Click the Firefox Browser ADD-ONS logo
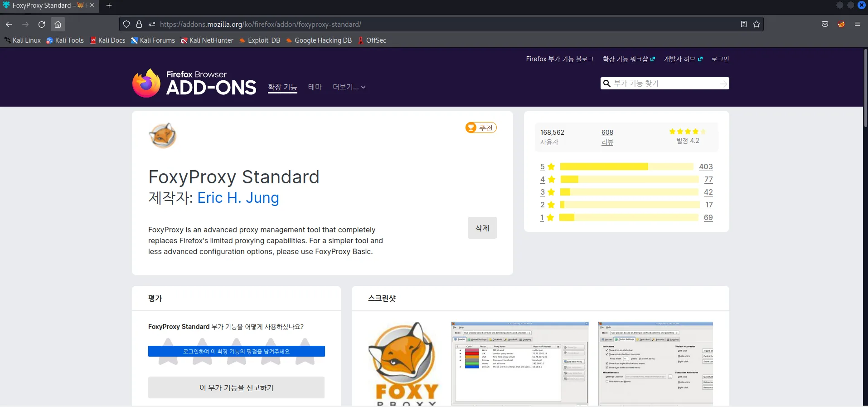The width and height of the screenshot is (868, 407). [x=194, y=83]
